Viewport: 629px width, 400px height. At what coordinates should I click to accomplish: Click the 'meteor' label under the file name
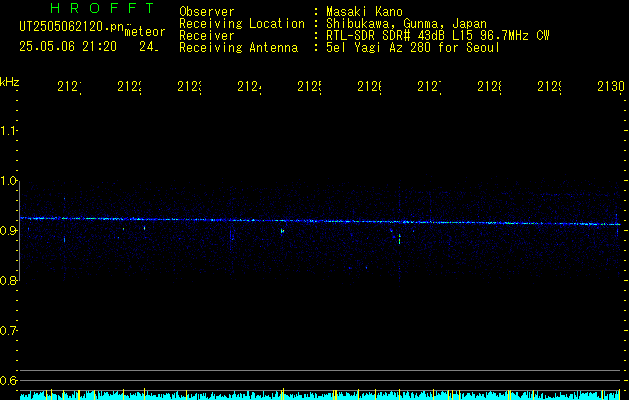coord(145,32)
